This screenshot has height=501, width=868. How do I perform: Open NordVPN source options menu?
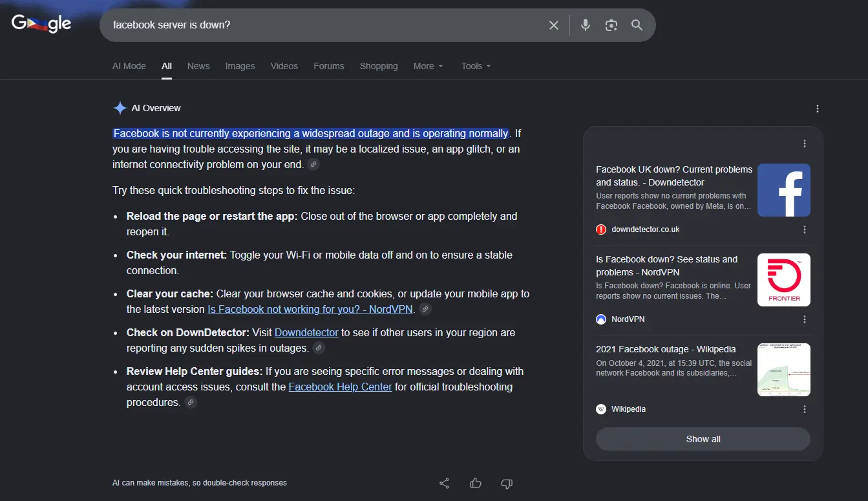click(805, 319)
